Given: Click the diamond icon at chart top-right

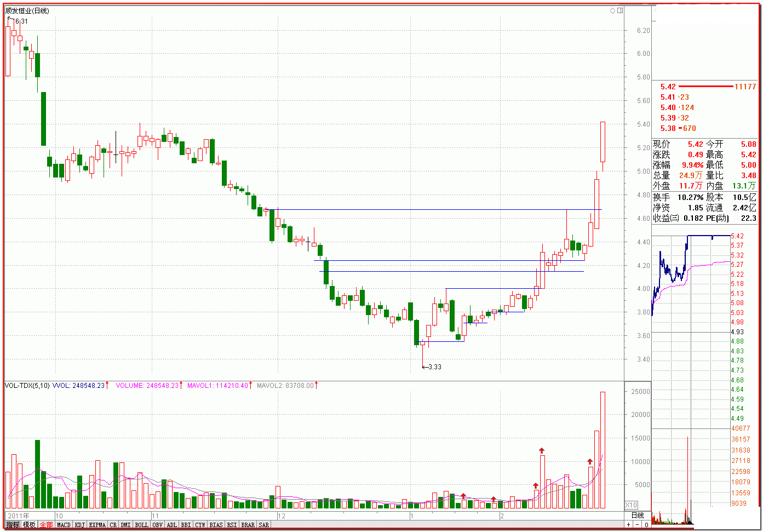Looking at the screenshot, I should tap(612, 10).
